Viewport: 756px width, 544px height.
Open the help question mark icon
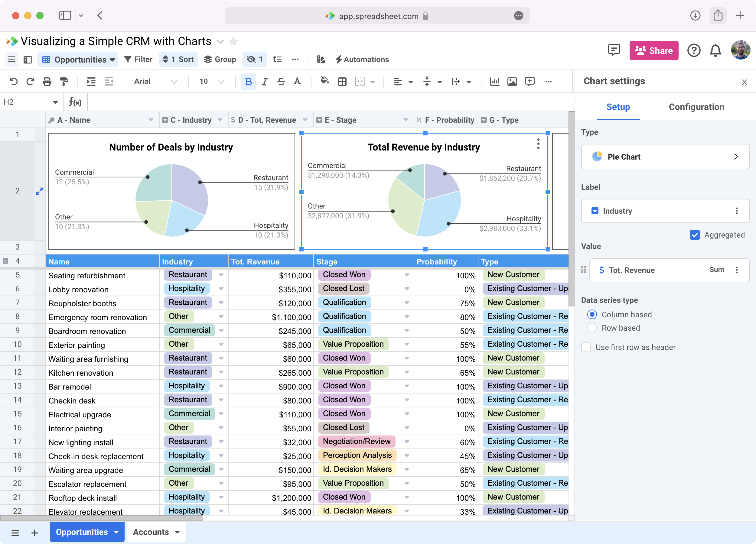(x=694, y=51)
